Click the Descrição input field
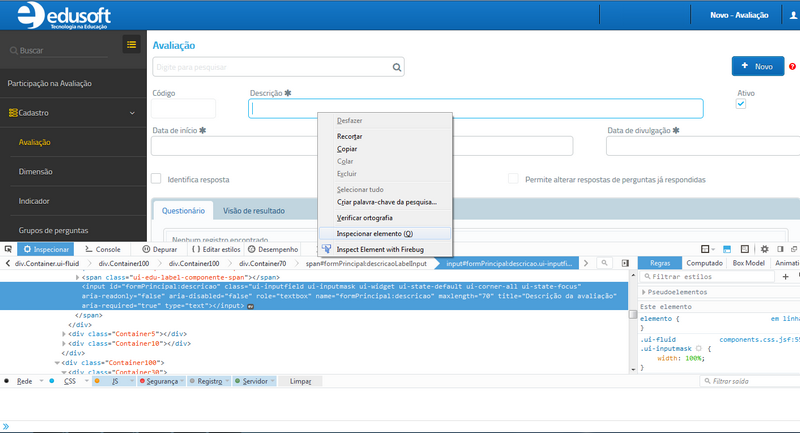Image resolution: width=800 pixels, height=433 pixels. click(476, 109)
